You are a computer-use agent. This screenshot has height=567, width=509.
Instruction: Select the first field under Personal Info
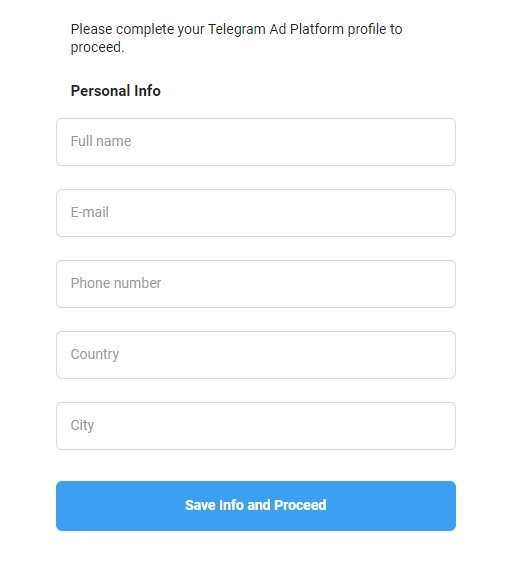pyautogui.click(x=256, y=142)
